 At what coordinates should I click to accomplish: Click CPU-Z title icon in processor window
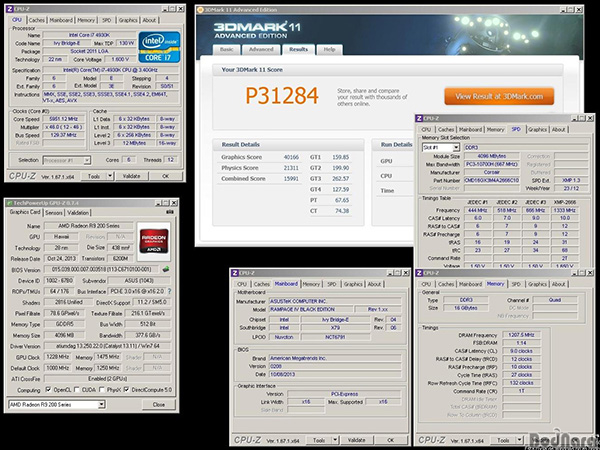tap(10, 9)
